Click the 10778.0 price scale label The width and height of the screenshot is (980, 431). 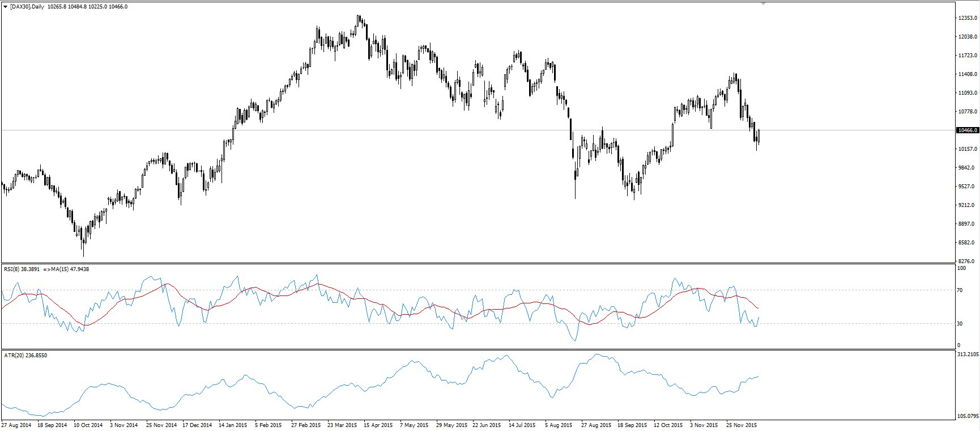tap(968, 112)
